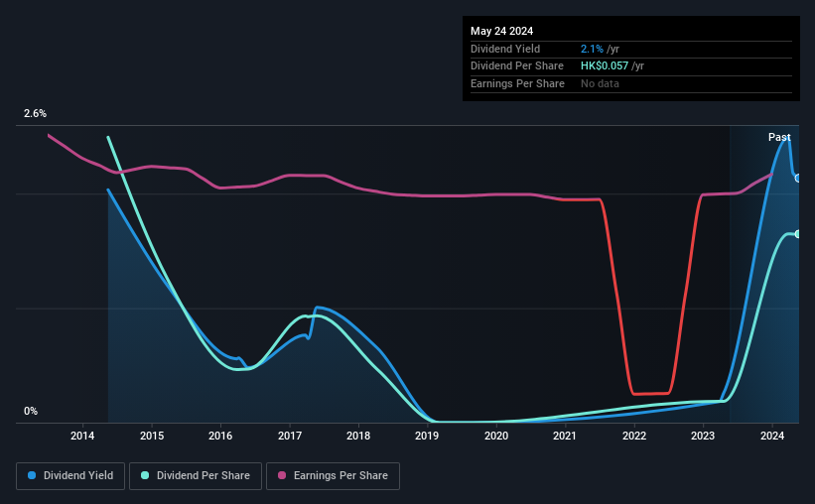Click the 2.6% y-axis label

pos(35,114)
